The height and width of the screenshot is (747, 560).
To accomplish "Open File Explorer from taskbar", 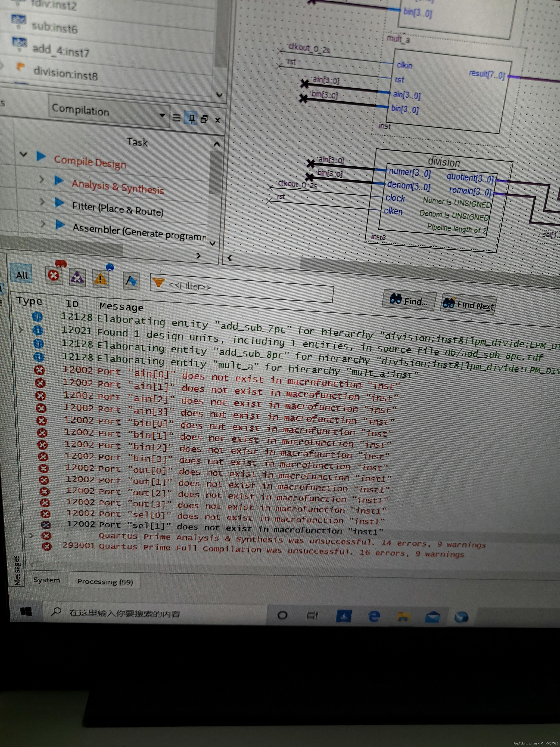I will pyautogui.click(x=403, y=617).
